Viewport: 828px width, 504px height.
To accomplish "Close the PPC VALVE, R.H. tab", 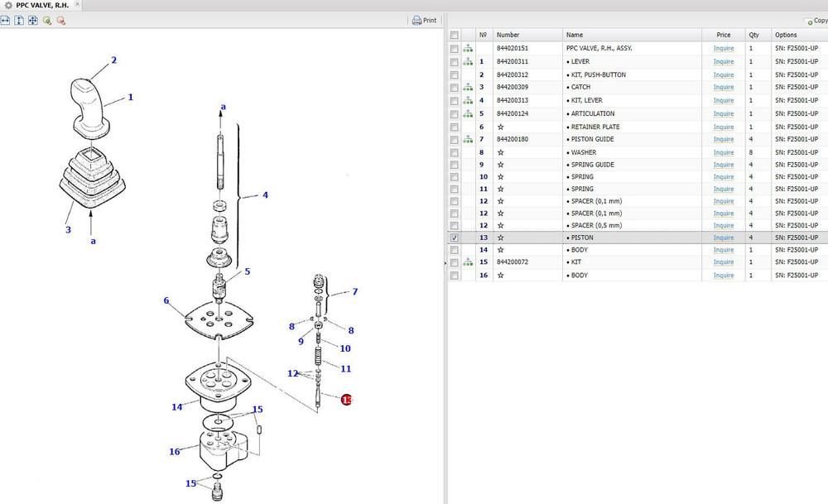I will [x=77, y=4].
